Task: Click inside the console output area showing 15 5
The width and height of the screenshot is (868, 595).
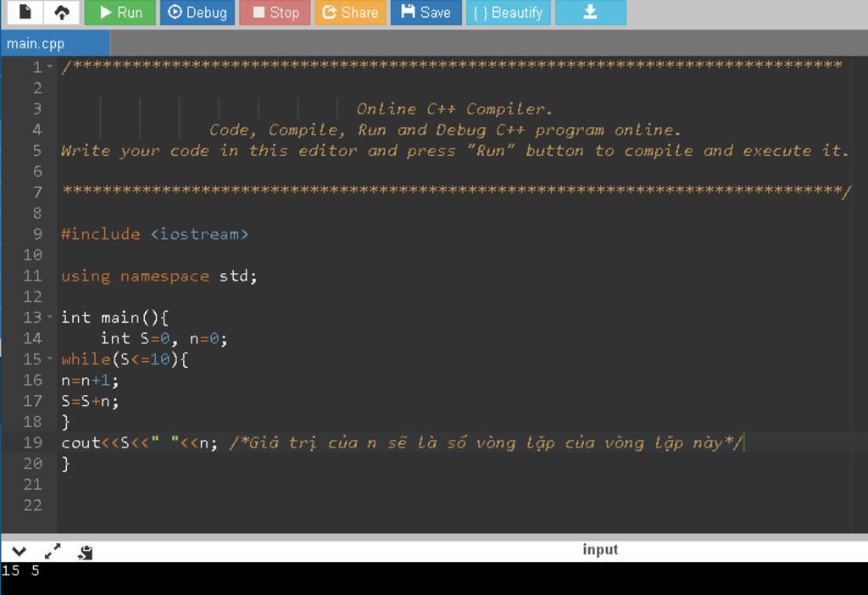Action: pos(434,578)
